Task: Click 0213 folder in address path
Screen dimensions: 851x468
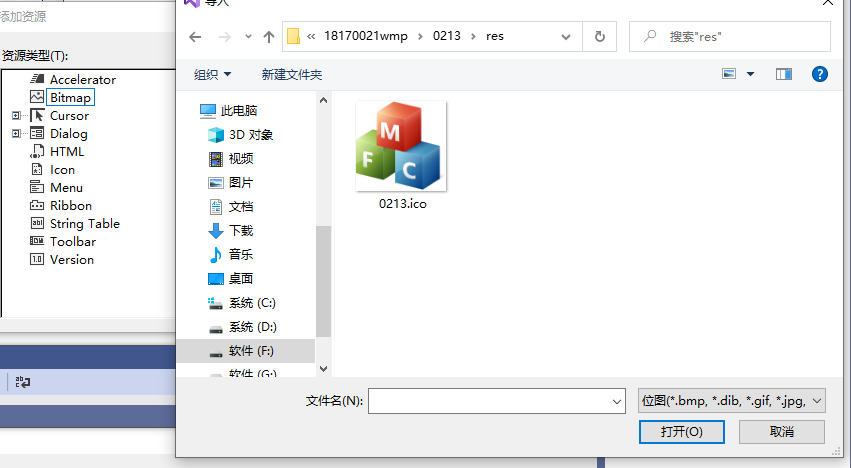Action: click(447, 36)
